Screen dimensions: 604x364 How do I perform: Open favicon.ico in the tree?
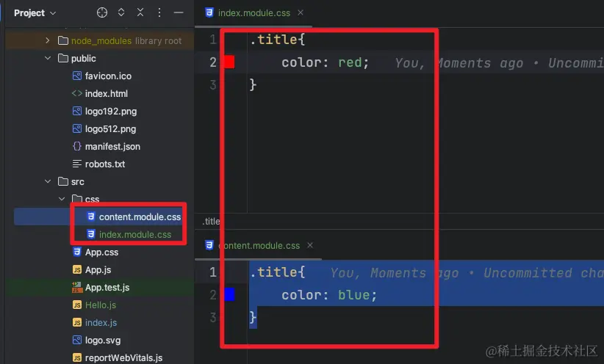[x=108, y=76]
